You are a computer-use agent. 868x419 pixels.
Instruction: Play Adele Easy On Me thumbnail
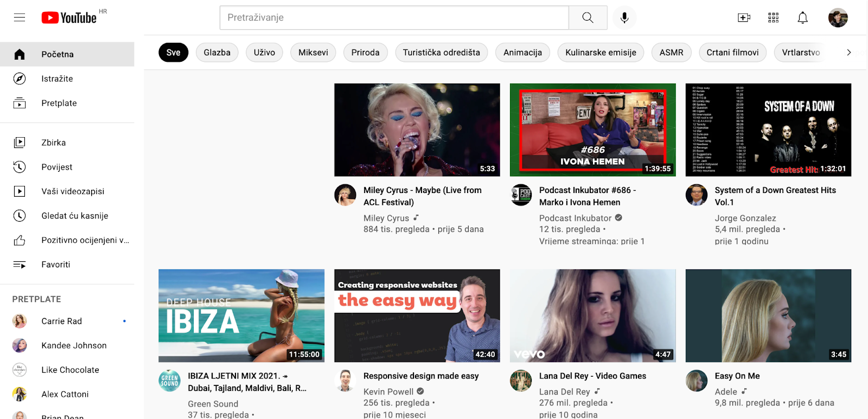tap(768, 315)
